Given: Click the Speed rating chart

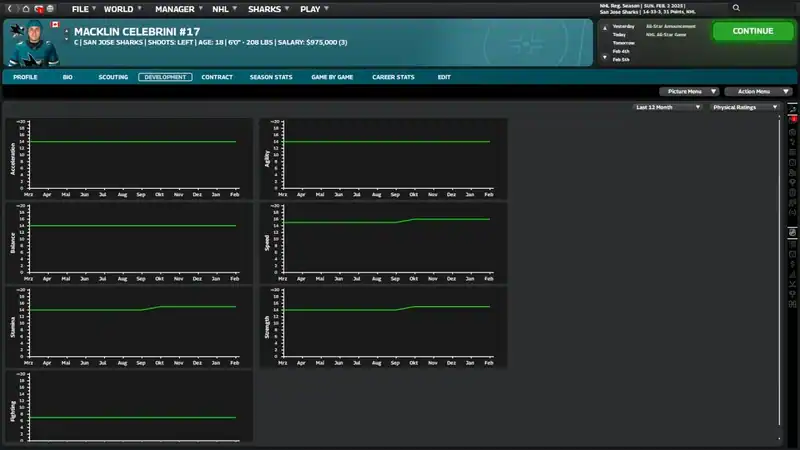Looking at the screenshot, I should [x=383, y=243].
